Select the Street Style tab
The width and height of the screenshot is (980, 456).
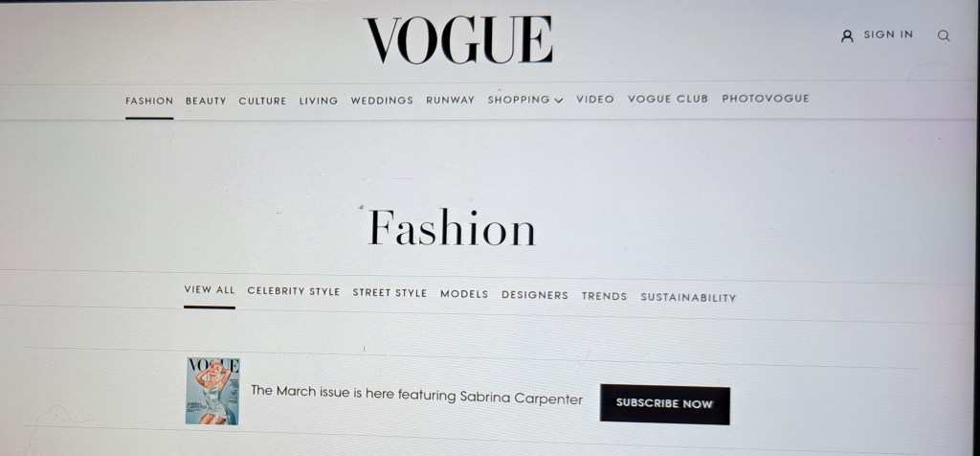(x=390, y=293)
